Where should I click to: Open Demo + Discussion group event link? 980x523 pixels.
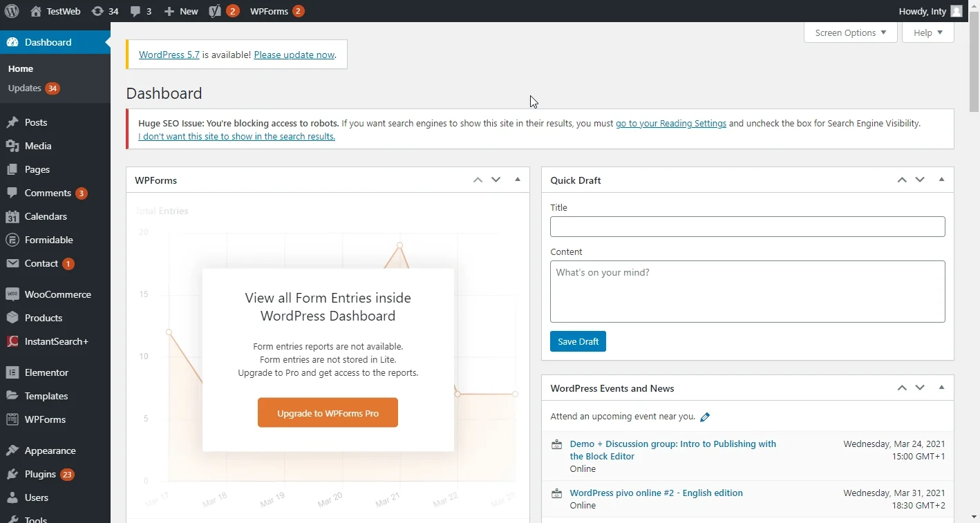click(673, 450)
